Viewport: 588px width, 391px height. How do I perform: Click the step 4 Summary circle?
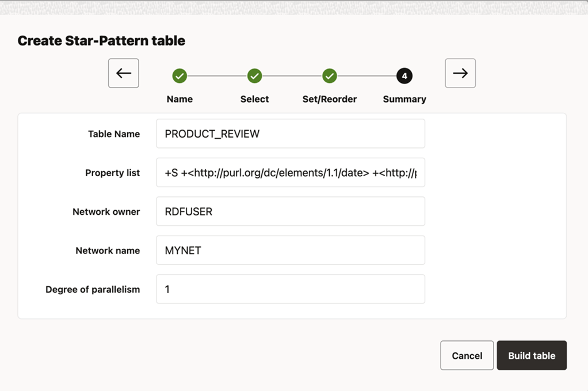click(404, 75)
